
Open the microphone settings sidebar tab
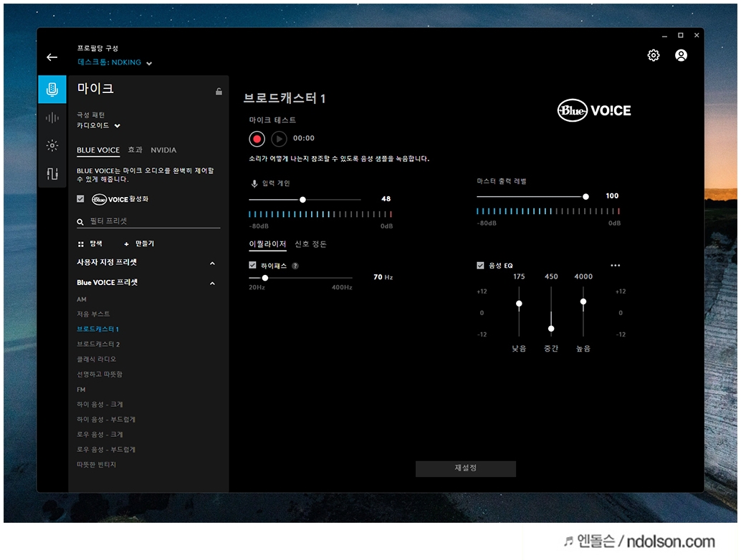pos(52,90)
